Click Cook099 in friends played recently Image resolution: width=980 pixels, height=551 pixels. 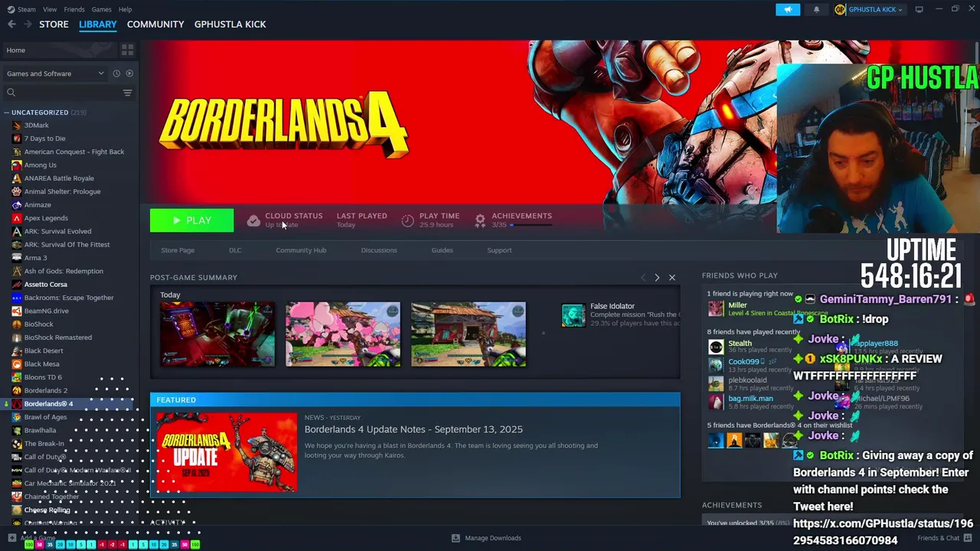[x=743, y=362]
